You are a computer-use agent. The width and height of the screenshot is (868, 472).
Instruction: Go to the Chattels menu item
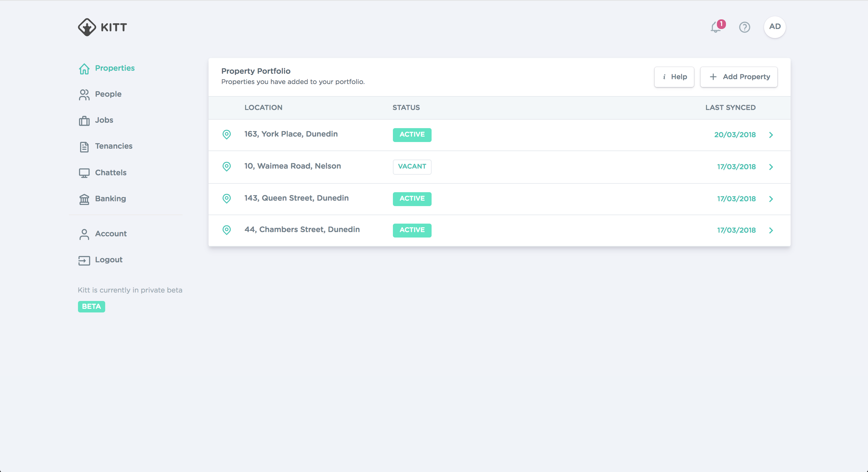point(111,173)
